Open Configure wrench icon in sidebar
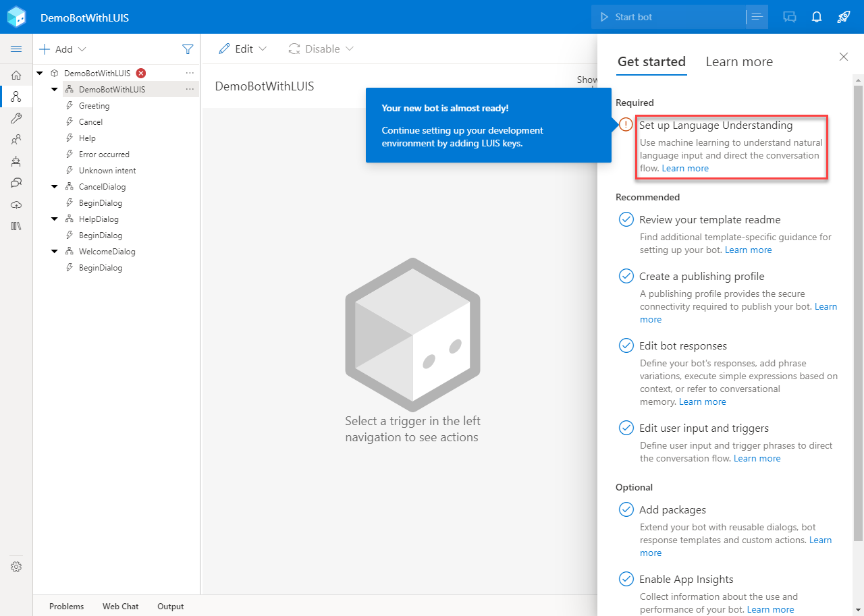 (16, 118)
